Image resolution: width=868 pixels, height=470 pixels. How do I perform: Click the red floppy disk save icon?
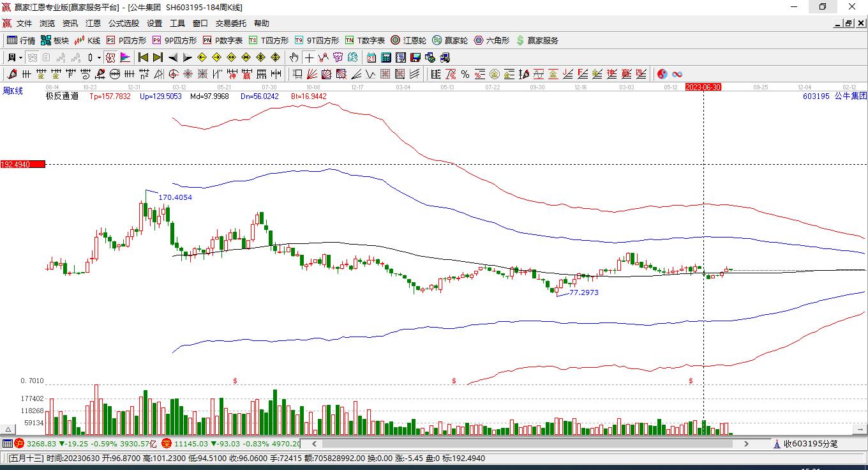pyautogui.click(x=415, y=57)
